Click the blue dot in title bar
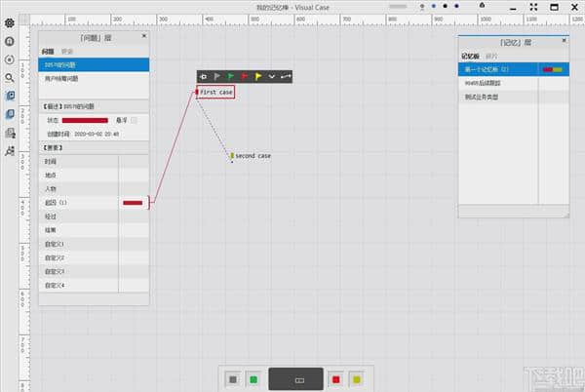Image resolution: width=585 pixels, height=392 pixels. (434, 6)
